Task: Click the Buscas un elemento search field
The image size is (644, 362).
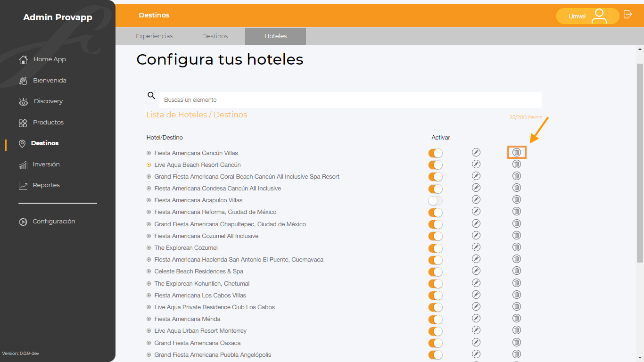Action: pos(350,100)
